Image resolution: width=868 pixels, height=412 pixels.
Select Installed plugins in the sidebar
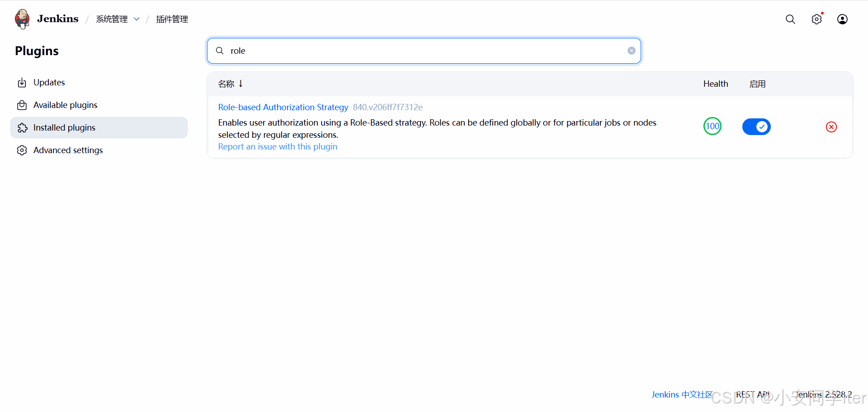tap(99, 128)
